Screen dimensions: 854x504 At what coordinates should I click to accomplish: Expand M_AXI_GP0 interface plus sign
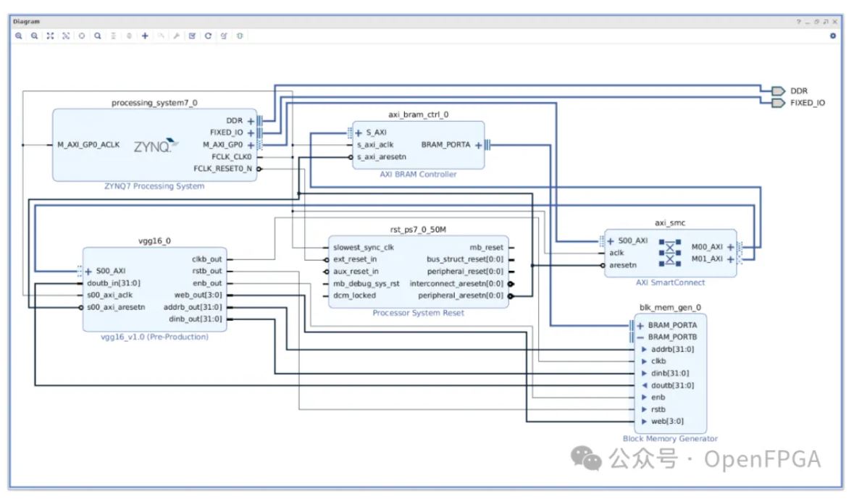(x=251, y=146)
